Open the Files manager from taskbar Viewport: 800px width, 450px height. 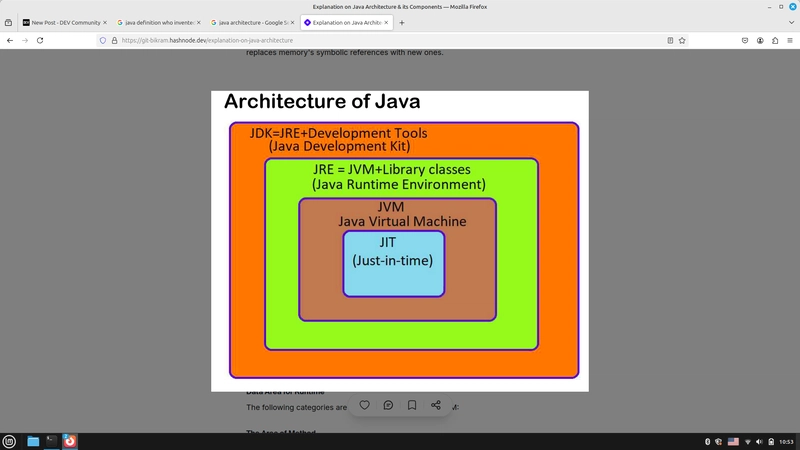tap(33, 441)
